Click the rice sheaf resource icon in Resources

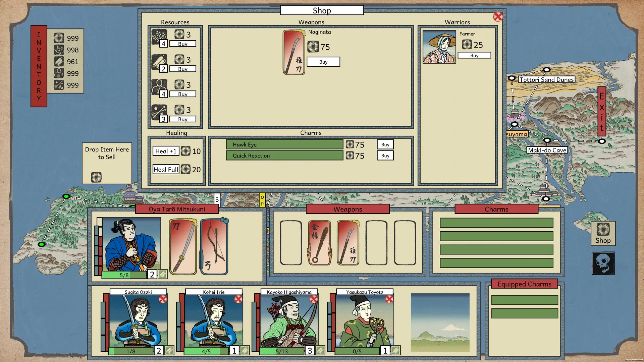click(x=159, y=35)
